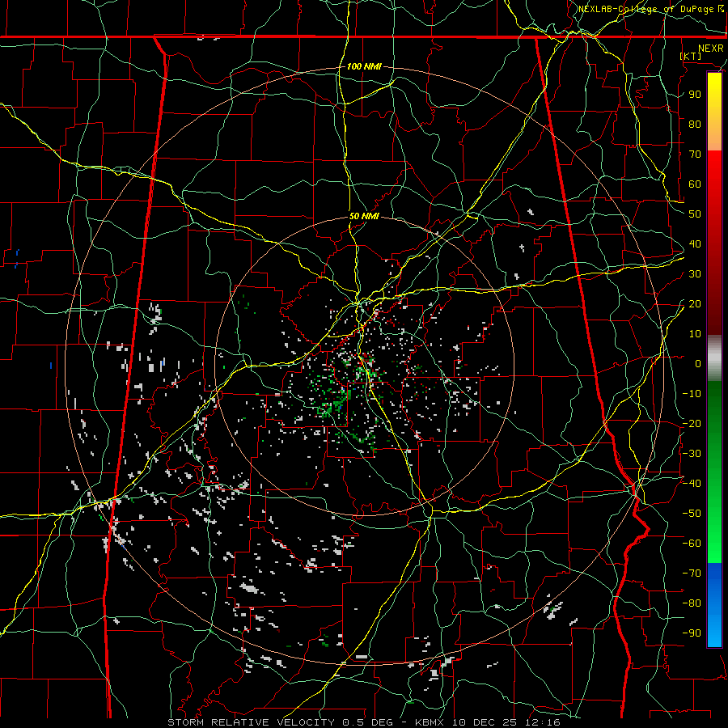Click the -20 value on velocity scale

692,423
